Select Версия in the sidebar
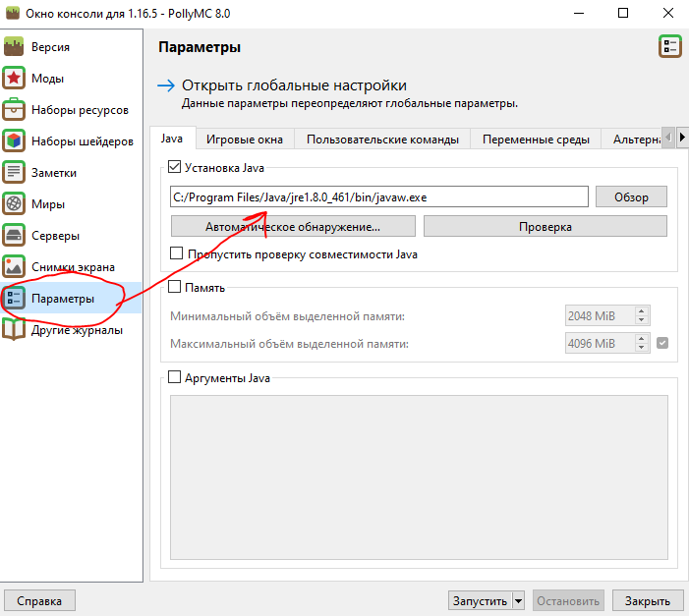Screen dimensions: 689x616 click(50, 47)
